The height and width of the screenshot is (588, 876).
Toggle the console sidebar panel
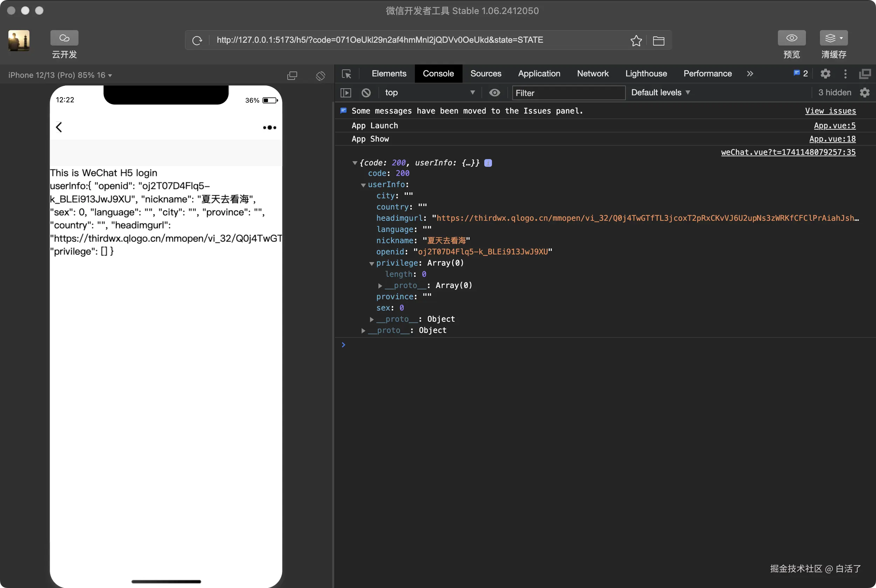345,93
